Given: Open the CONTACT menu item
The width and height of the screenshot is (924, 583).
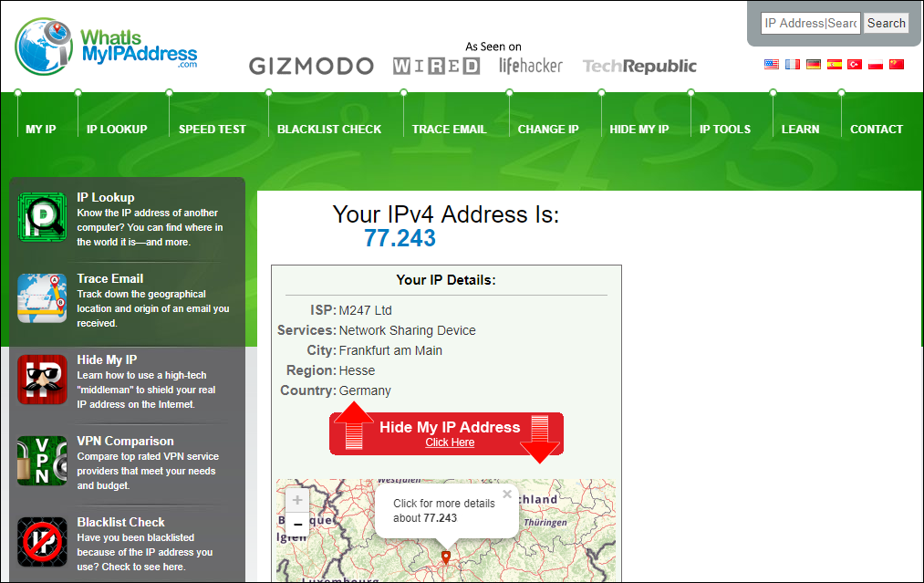Looking at the screenshot, I should (877, 129).
